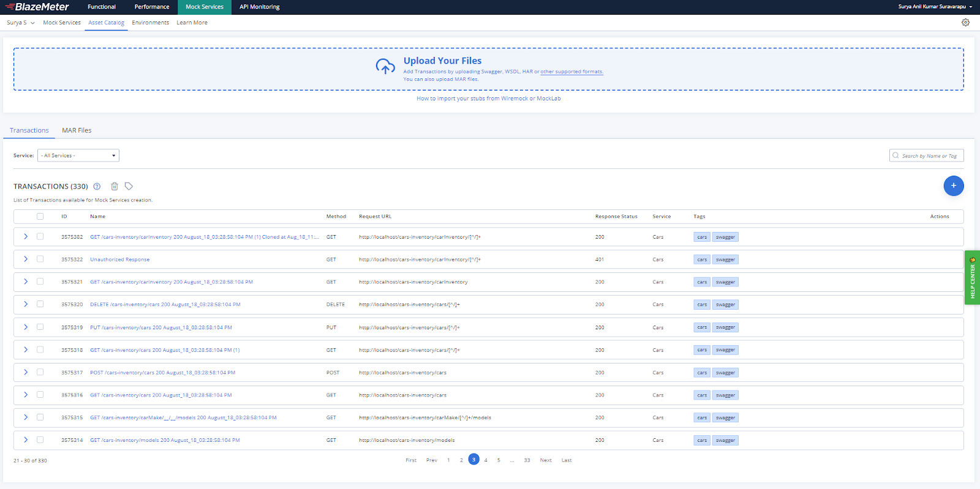Open the settings gear icon

(965, 23)
